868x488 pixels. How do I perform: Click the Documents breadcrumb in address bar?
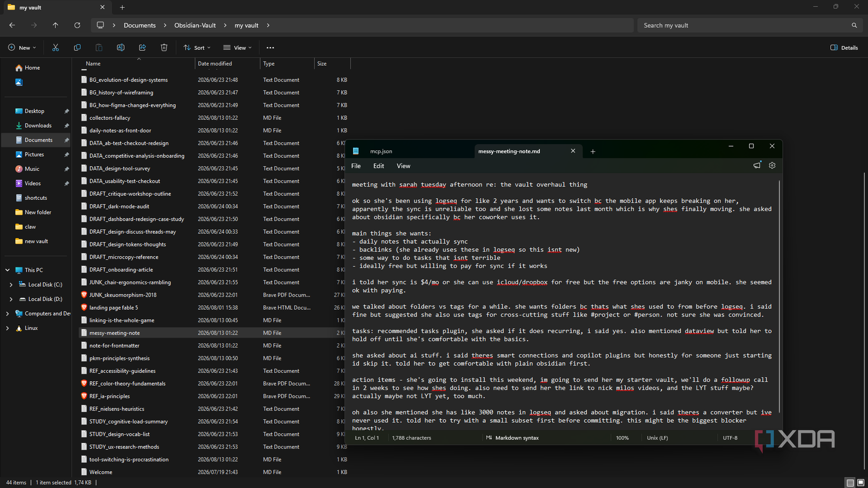pyautogui.click(x=139, y=25)
